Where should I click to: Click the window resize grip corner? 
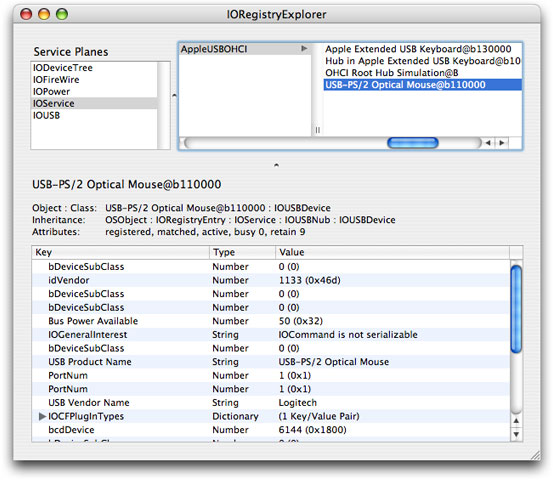[535, 455]
